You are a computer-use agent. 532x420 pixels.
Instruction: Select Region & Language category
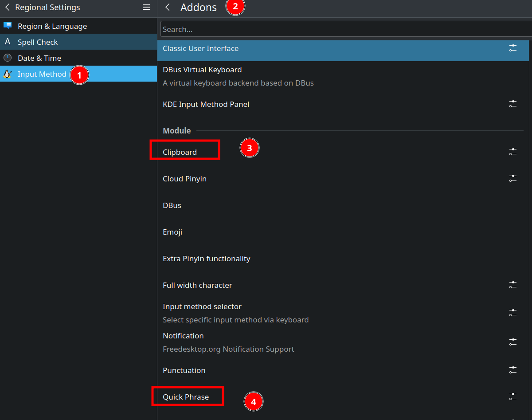point(52,26)
